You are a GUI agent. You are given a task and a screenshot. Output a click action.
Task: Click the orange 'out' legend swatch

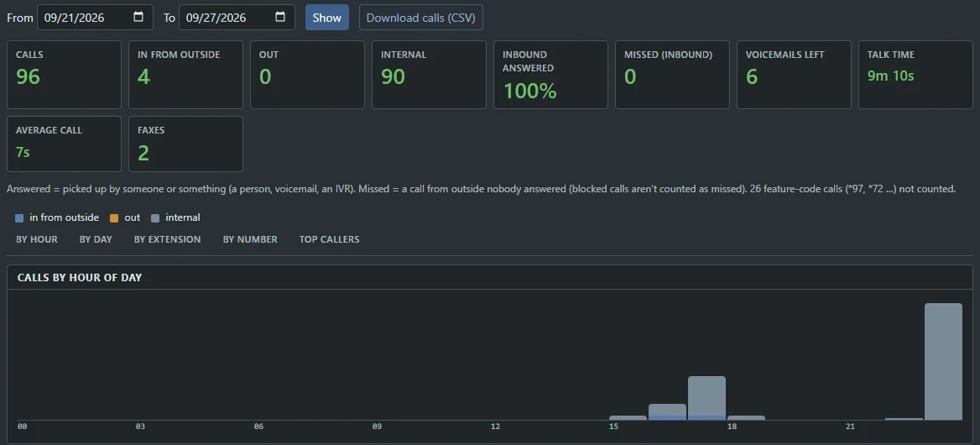coord(114,218)
